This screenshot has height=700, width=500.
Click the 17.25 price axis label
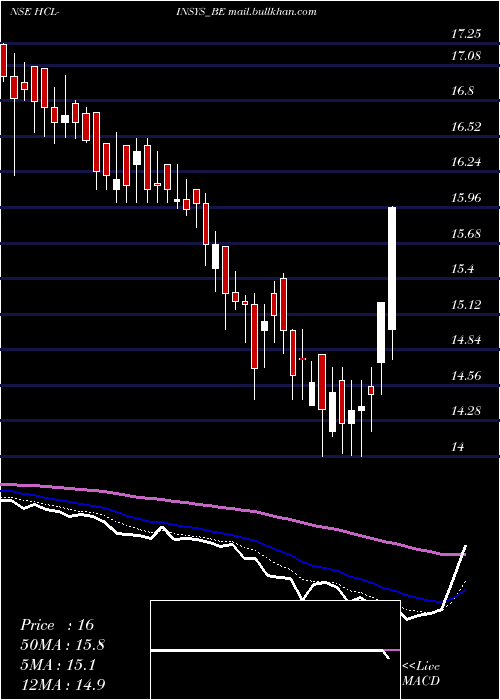point(467,33)
